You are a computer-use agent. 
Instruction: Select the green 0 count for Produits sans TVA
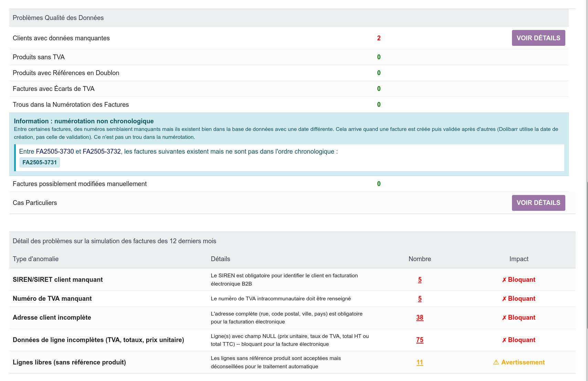point(379,57)
